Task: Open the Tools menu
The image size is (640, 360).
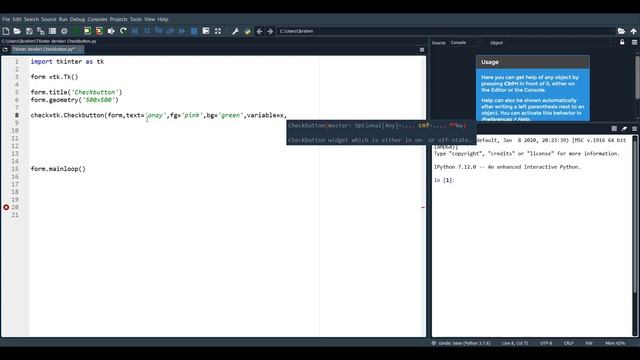Action: tap(136, 19)
